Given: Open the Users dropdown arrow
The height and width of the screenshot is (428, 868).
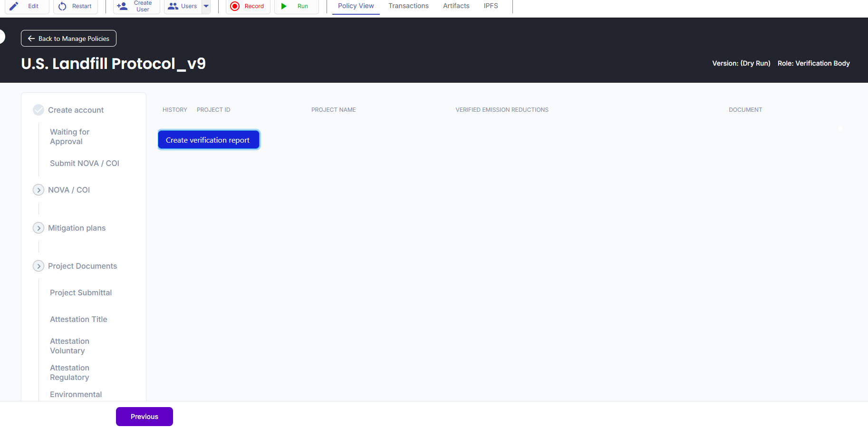Looking at the screenshot, I should (206, 6).
